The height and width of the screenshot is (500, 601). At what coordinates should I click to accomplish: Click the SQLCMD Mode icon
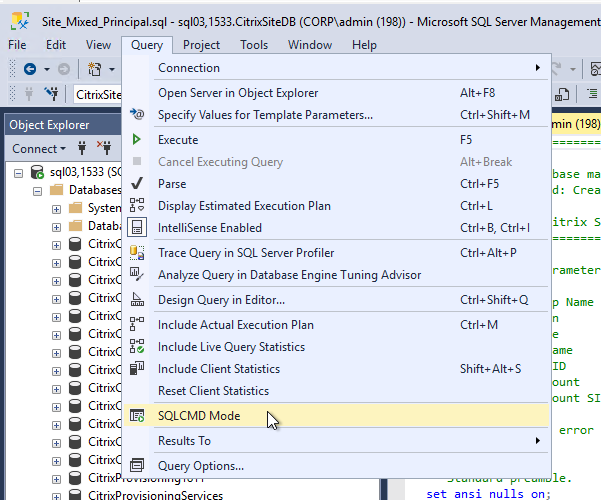click(137, 416)
